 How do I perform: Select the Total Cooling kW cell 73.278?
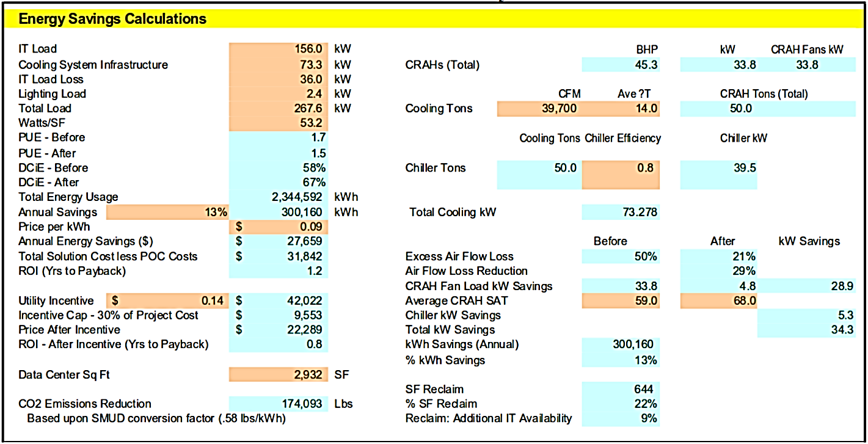pyautogui.click(x=621, y=212)
